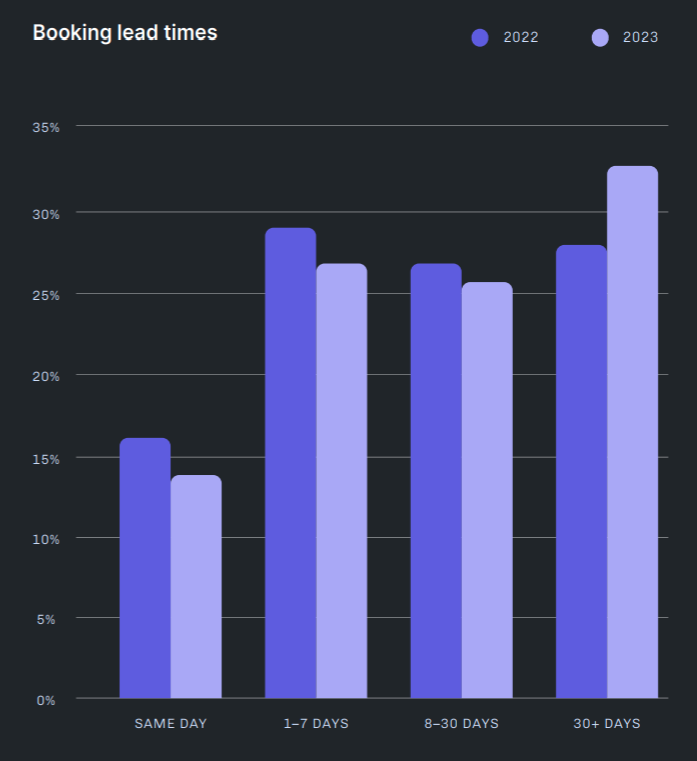The image size is (697, 761).
Task: Click the 2022 8–30 Days bar
Action: click(436, 481)
